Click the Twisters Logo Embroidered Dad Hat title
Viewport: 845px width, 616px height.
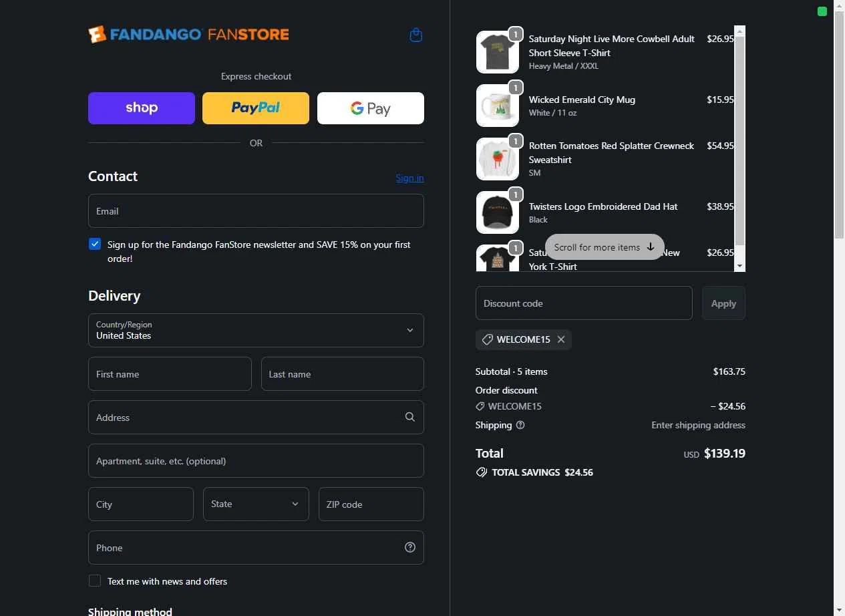603,206
